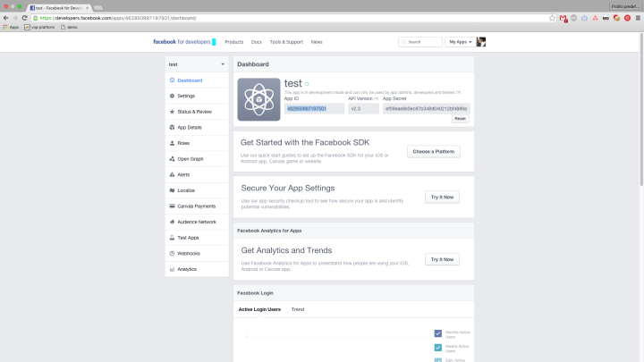Switch to the Trend tab
The width and height of the screenshot is (644, 362).
click(x=298, y=309)
